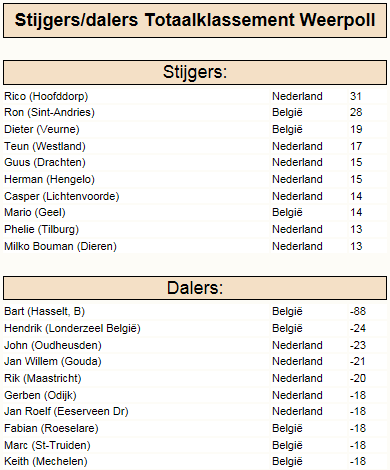Open Mario (Geel) entry
390x470 pixels.
coord(35,212)
